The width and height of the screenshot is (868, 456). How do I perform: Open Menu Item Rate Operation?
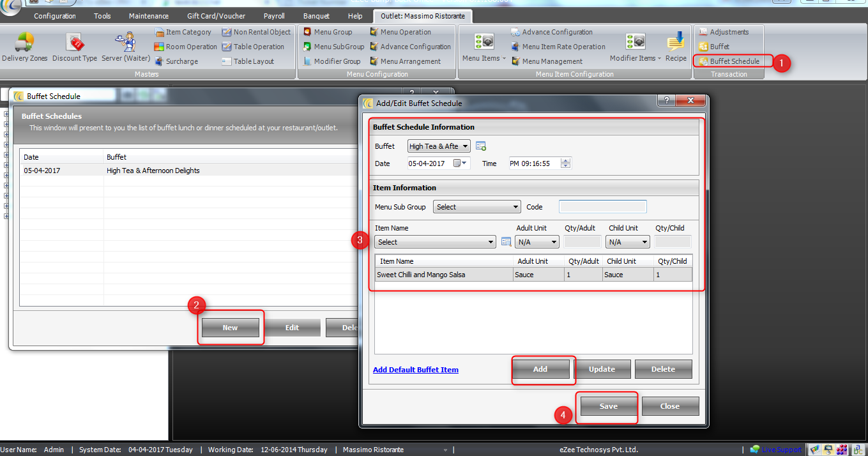(x=558, y=47)
